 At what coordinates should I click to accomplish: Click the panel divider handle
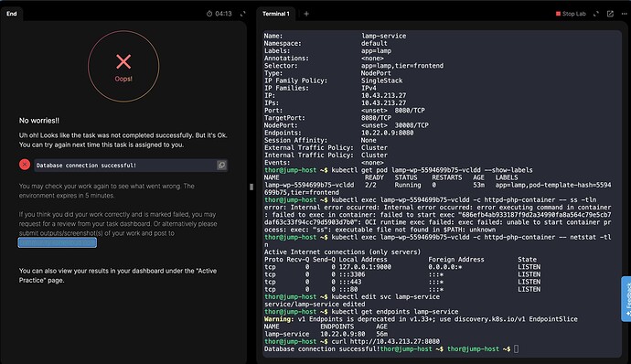pyautogui.click(x=251, y=187)
